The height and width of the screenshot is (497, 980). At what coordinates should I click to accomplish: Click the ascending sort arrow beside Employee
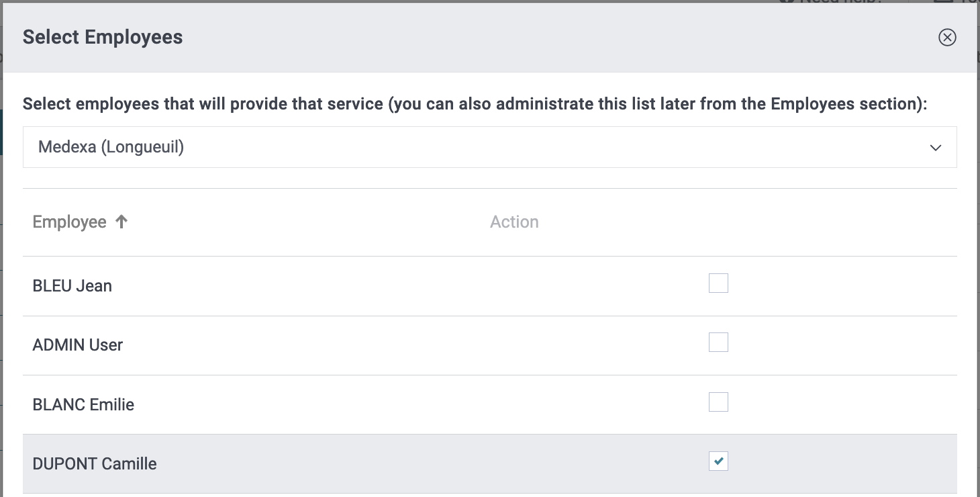click(121, 222)
